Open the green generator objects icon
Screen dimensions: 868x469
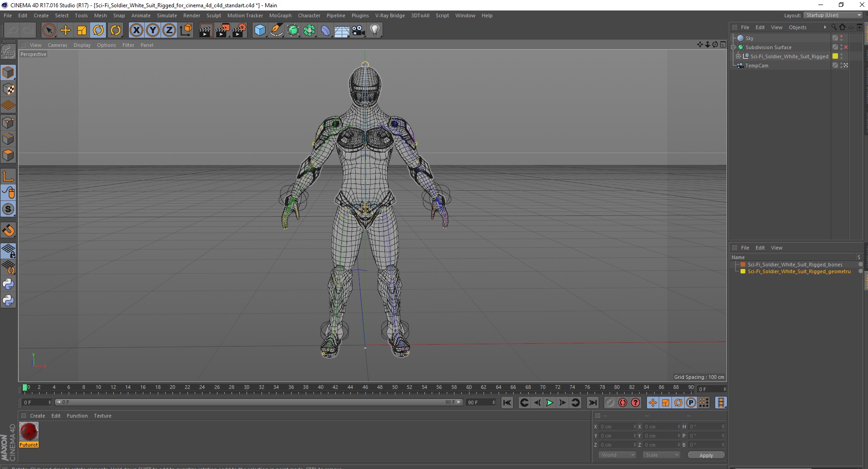coord(293,31)
